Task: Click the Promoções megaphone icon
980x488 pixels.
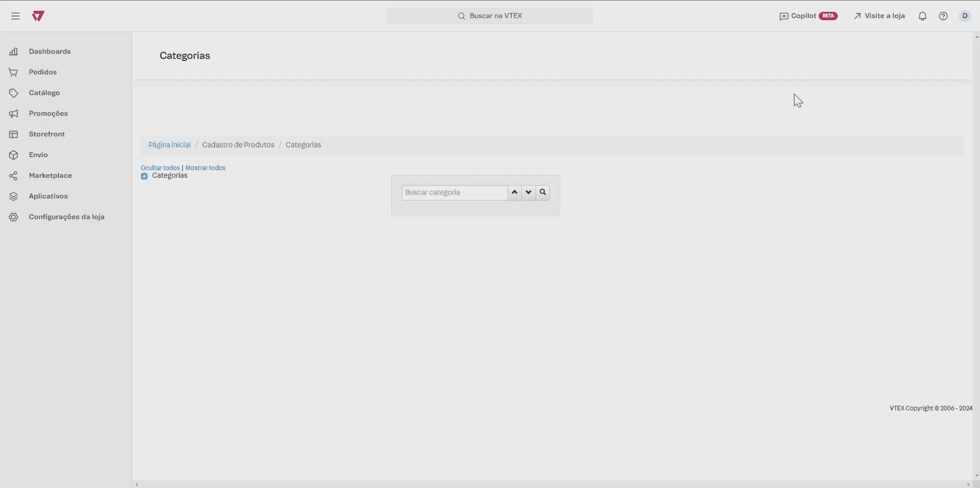Action: (x=14, y=114)
